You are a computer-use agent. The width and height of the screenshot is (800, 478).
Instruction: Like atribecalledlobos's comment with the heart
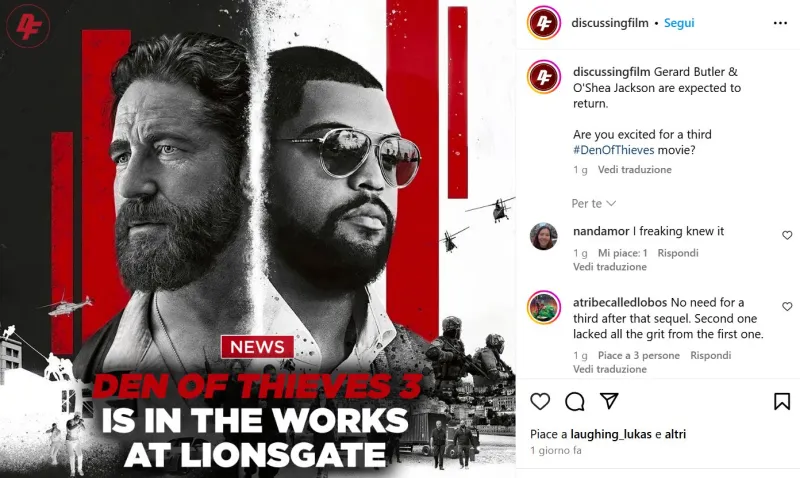[787, 307]
